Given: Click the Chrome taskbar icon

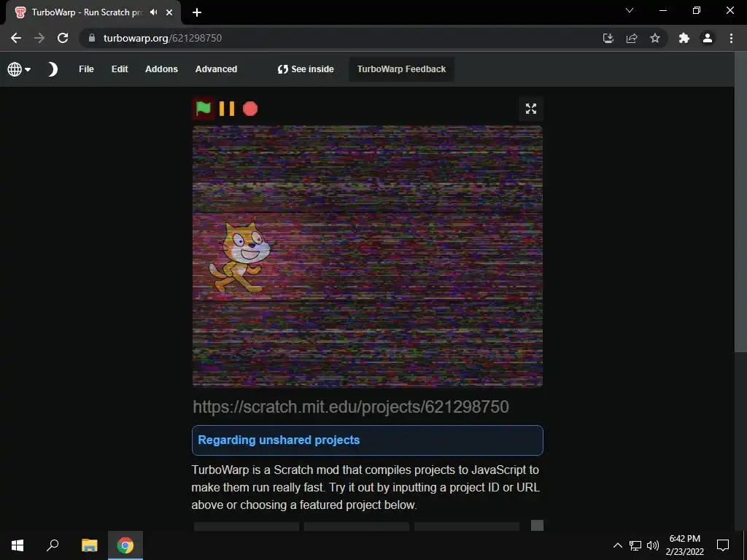Looking at the screenshot, I should click(x=125, y=545).
